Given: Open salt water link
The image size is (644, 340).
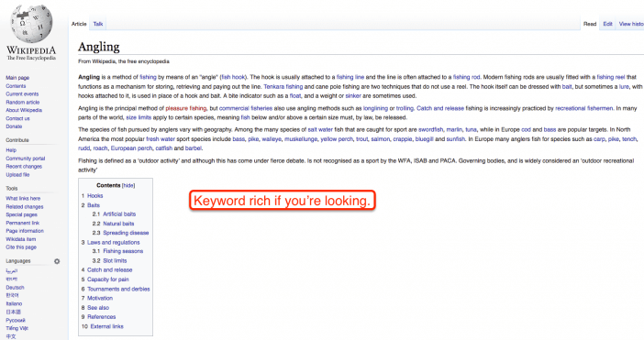Looking at the screenshot, I should [x=320, y=129].
